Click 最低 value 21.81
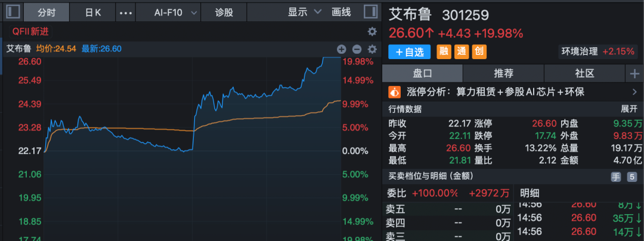Screen dimensions: 644x241 point(459,160)
